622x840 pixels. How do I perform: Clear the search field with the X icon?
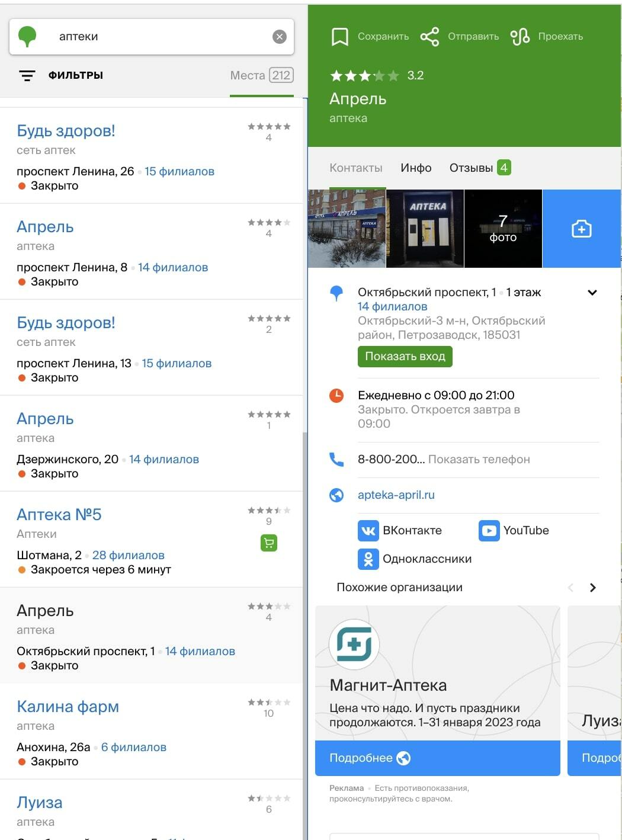tap(280, 37)
